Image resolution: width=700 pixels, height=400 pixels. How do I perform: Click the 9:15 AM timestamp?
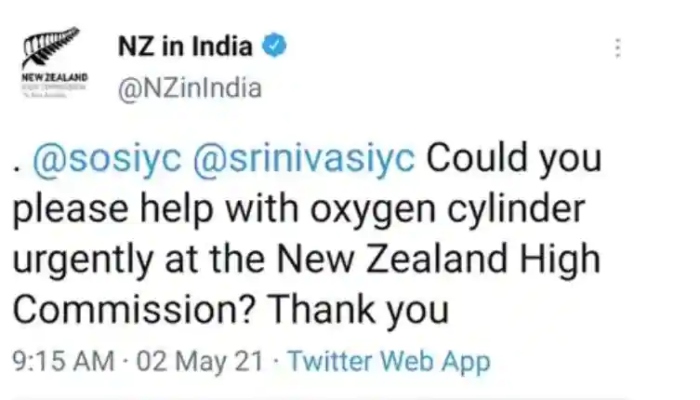tap(63, 361)
